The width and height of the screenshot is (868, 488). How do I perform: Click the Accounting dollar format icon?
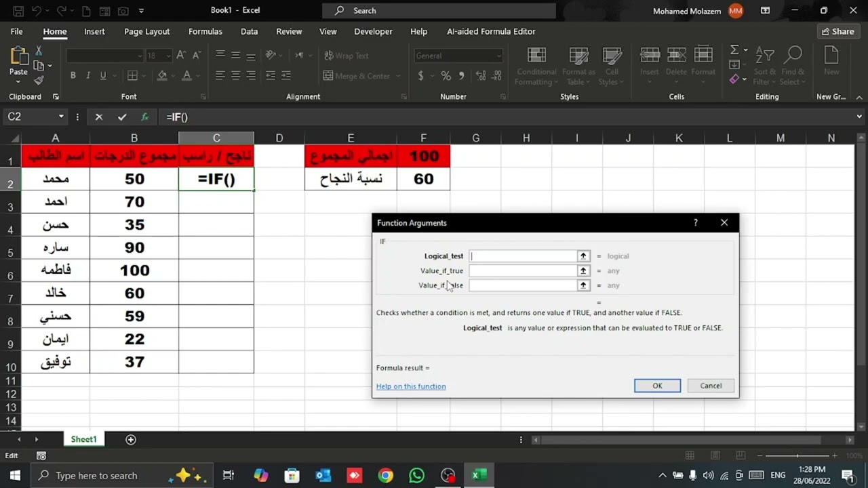point(421,76)
